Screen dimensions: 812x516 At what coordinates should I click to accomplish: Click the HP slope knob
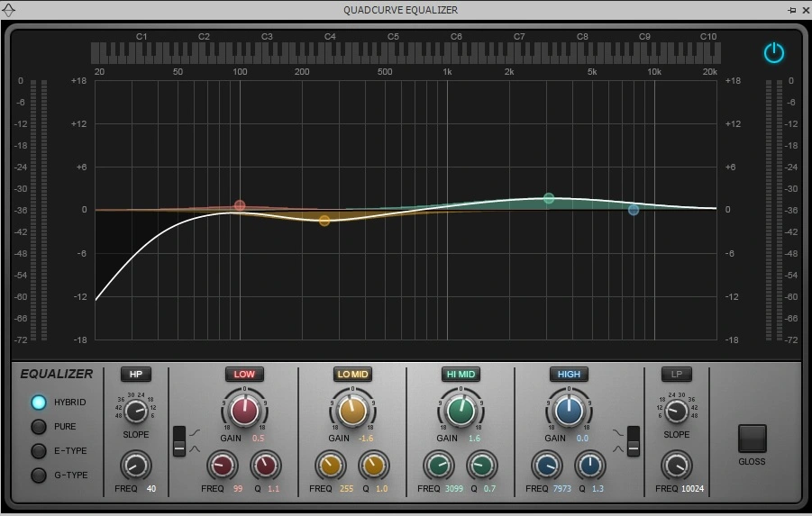click(135, 412)
